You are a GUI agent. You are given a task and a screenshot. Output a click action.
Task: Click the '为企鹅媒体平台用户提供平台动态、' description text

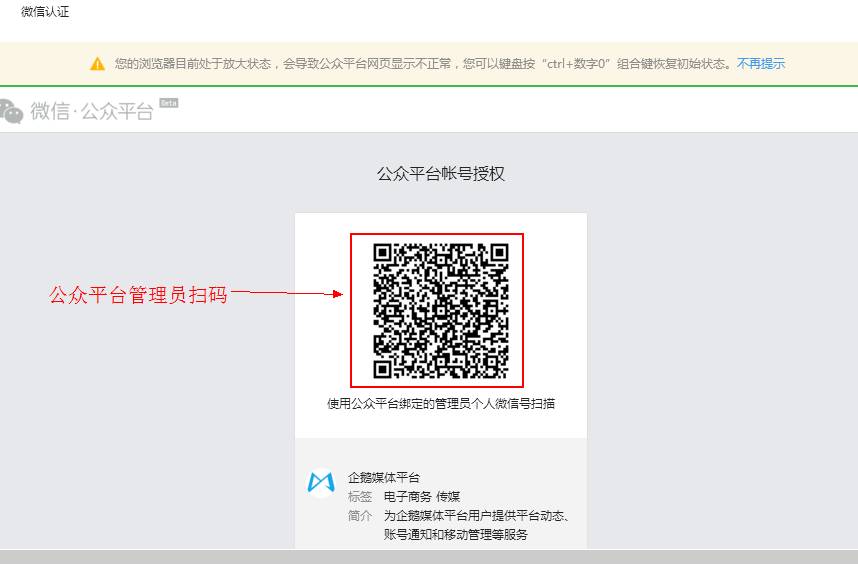click(x=476, y=516)
